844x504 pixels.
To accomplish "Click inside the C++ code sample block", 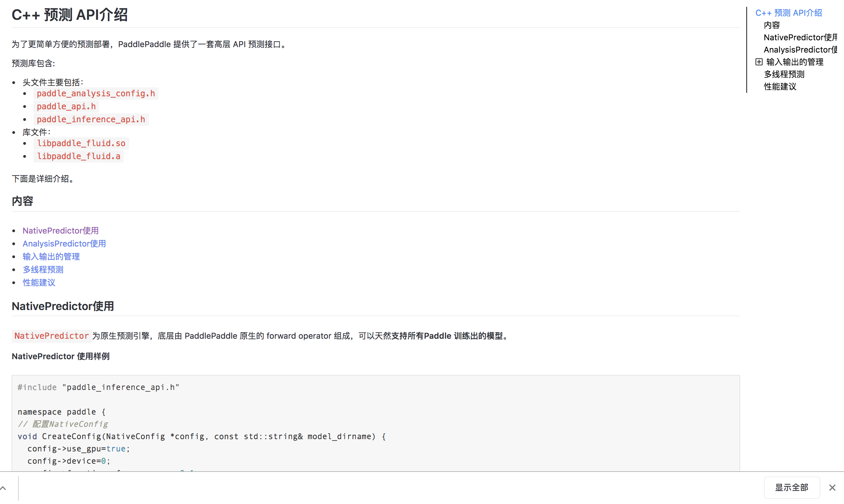I will point(376,423).
